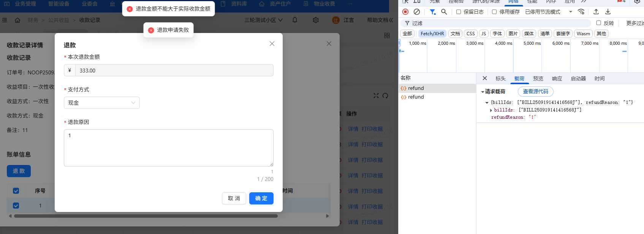Image resolution: width=644 pixels, height=234 pixels.
Task: Go to home via house icon
Action: pyautogui.click(x=17, y=20)
